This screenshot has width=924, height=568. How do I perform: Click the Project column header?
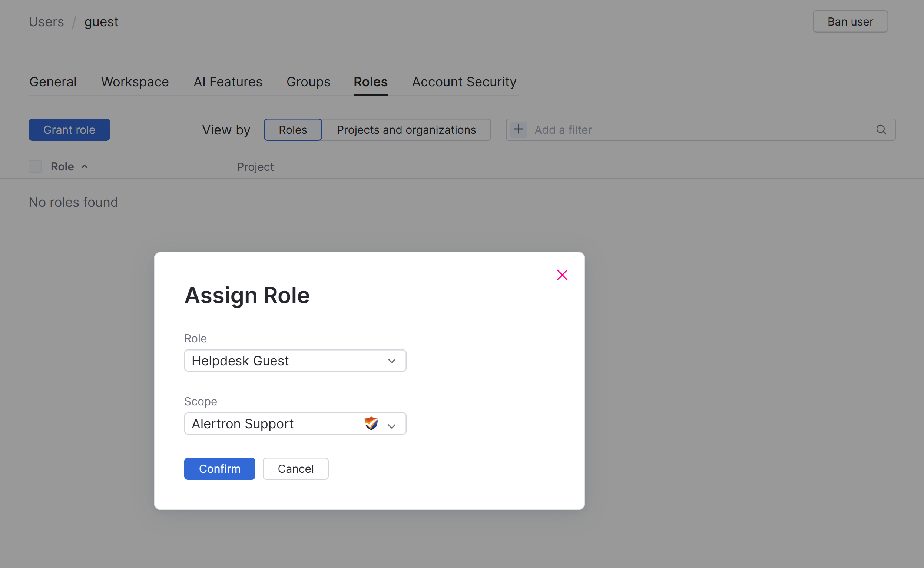pyautogui.click(x=255, y=167)
